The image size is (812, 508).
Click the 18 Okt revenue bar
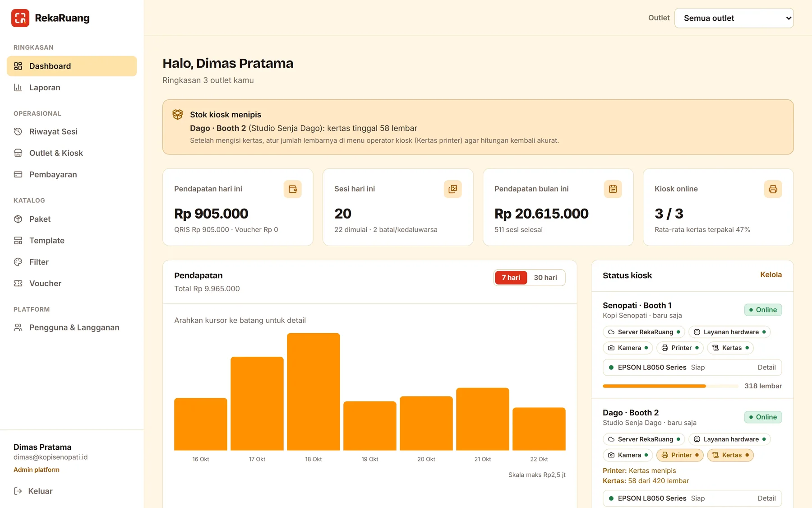point(314,391)
